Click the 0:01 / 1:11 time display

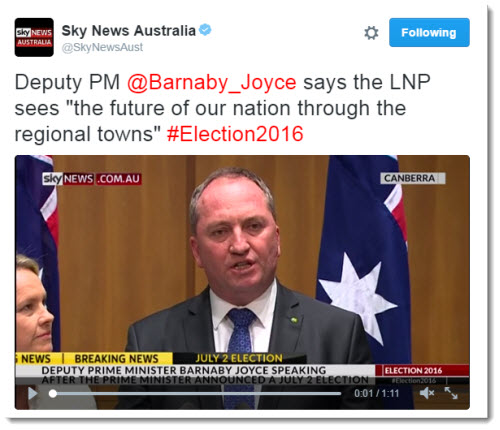pos(377,394)
